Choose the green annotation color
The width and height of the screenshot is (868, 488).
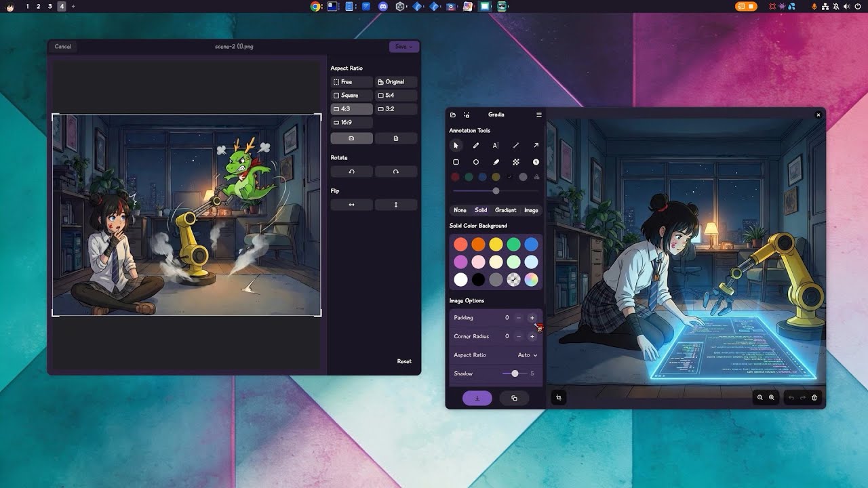pyautogui.click(x=469, y=177)
